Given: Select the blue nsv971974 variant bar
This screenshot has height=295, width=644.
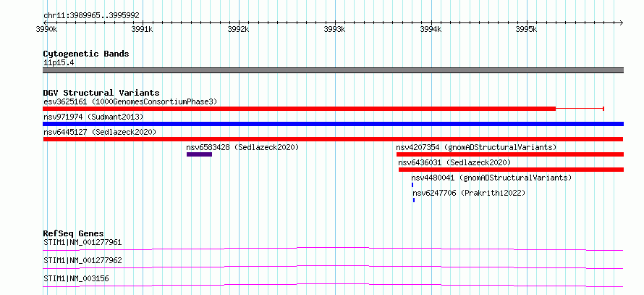Looking at the screenshot, I should (x=333, y=124).
